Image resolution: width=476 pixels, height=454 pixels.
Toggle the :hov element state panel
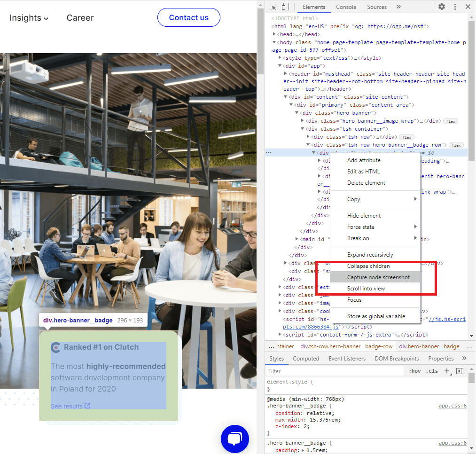(x=414, y=371)
